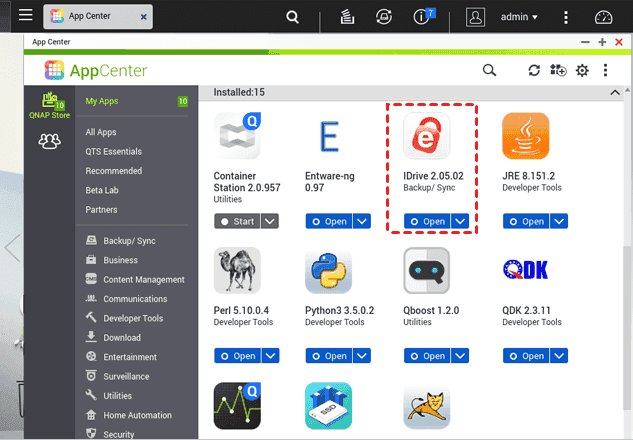
Task: Click the Tomcat cat app icon
Action: coord(427,406)
